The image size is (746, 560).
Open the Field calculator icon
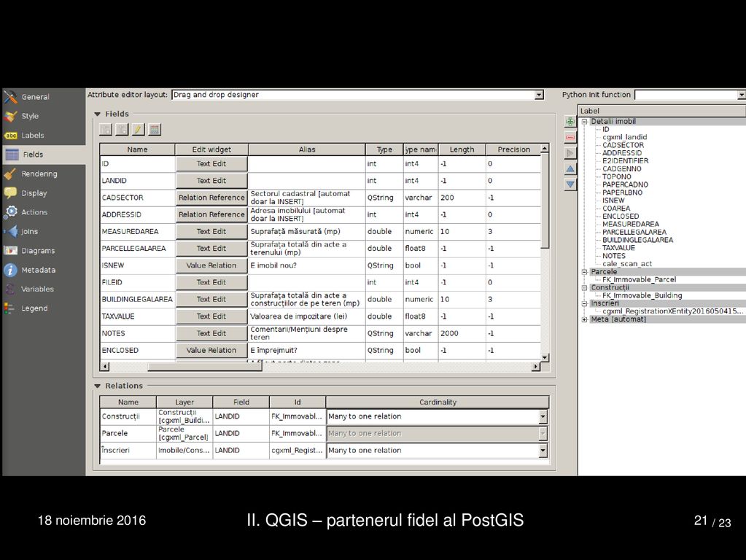pos(154,129)
